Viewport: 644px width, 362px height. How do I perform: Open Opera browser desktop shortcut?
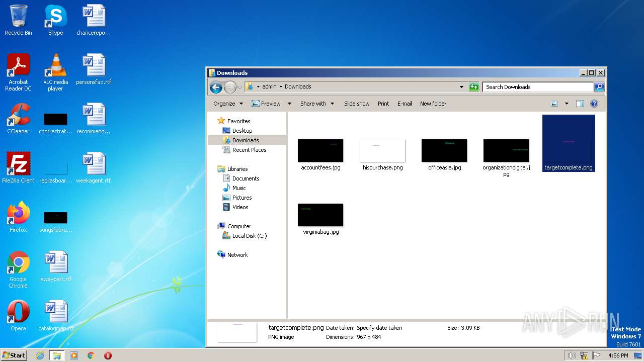point(18,316)
